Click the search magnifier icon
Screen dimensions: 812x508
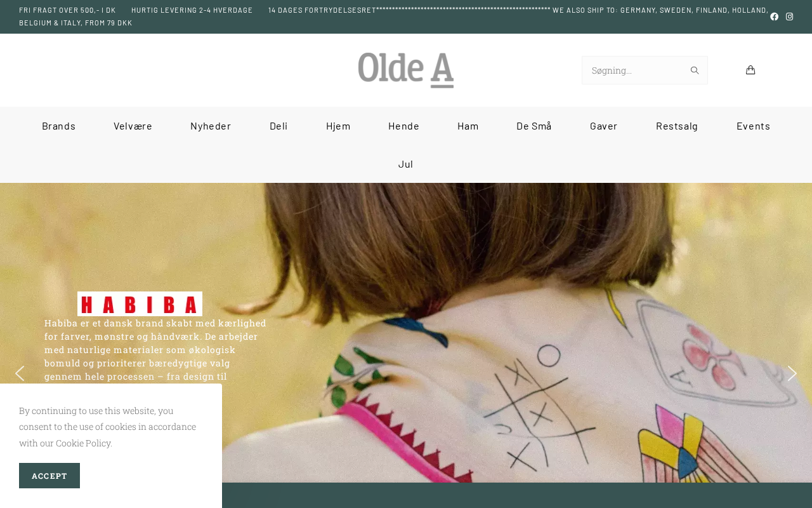695,70
